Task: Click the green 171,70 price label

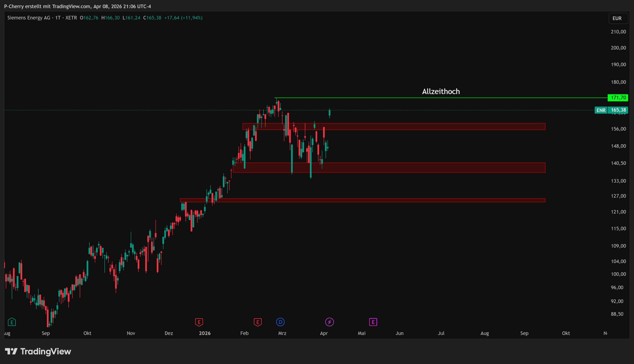Action: click(618, 98)
